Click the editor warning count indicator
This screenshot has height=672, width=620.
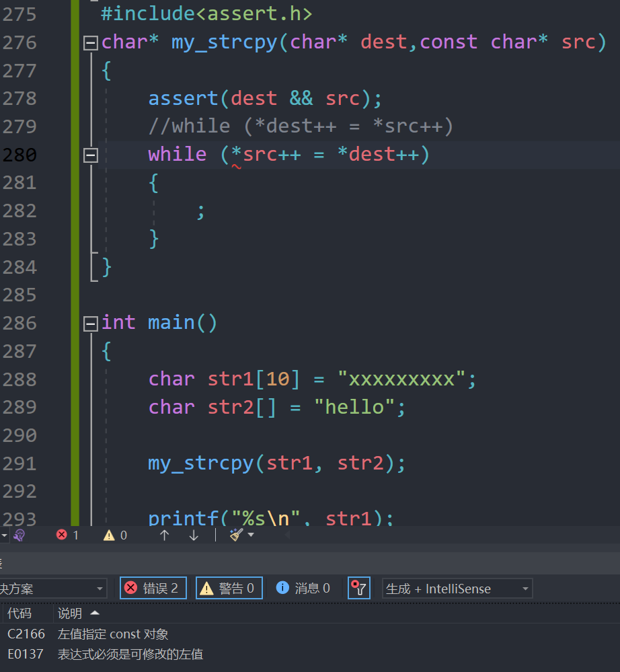click(115, 535)
